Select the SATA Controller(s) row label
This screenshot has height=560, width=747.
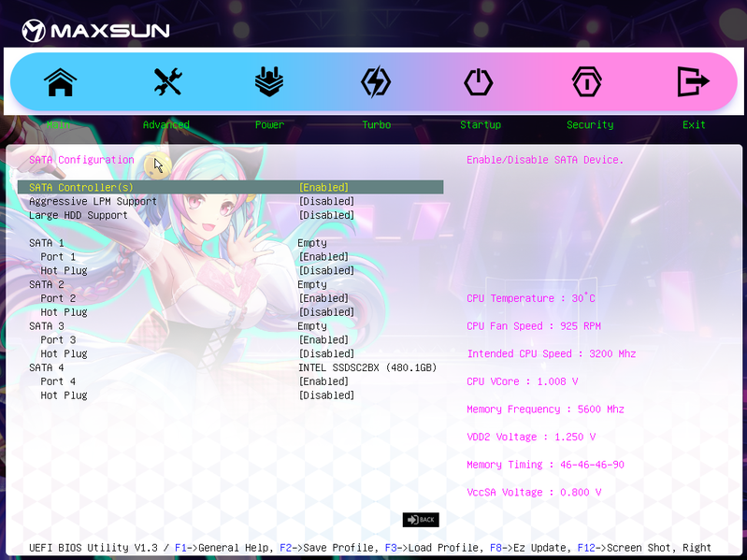click(x=81, y=187)
